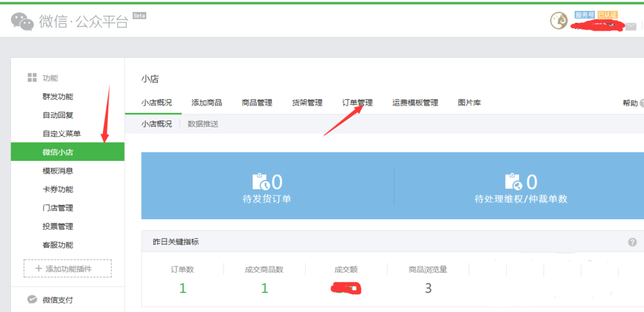The width and height of the screenshot is (644, 312).
Task: Click the 帮助 link
Action: pyautogui.click(x=630, y=103)
